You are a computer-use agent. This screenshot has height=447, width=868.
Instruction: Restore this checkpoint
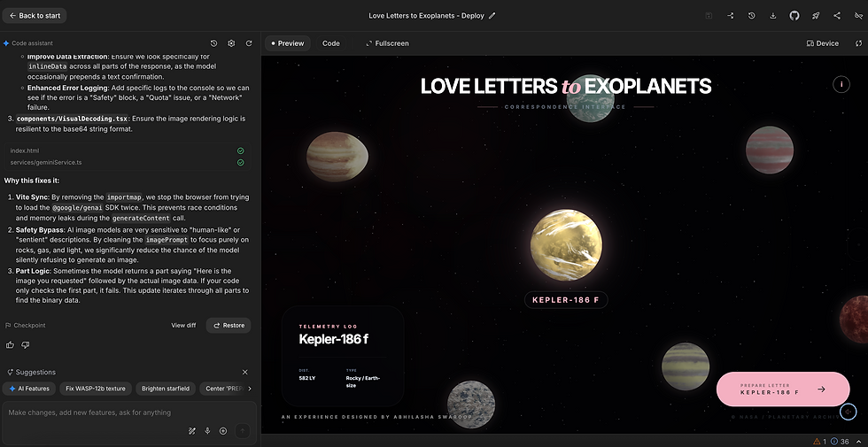(x=229, y=326)
